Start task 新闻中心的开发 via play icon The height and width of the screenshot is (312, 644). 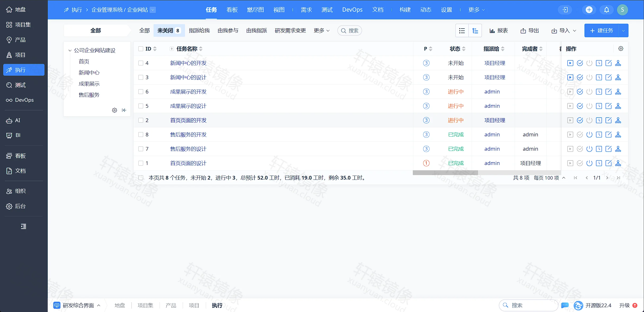pyautogui.click(x=570, y=63)
